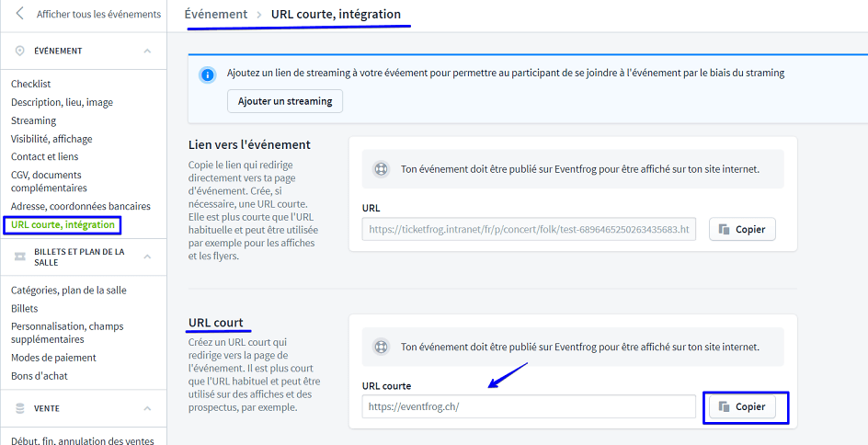This screenshot has height=445, width=868.
Task: Open Streaming in the sidebar
Action: (34, 120)
